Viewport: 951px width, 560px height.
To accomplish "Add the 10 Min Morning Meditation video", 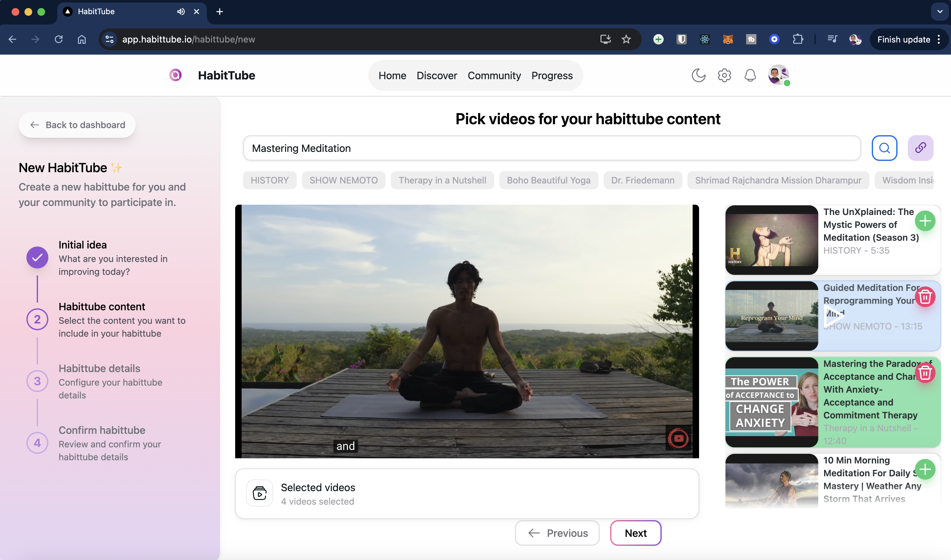I will coord(925,470).
